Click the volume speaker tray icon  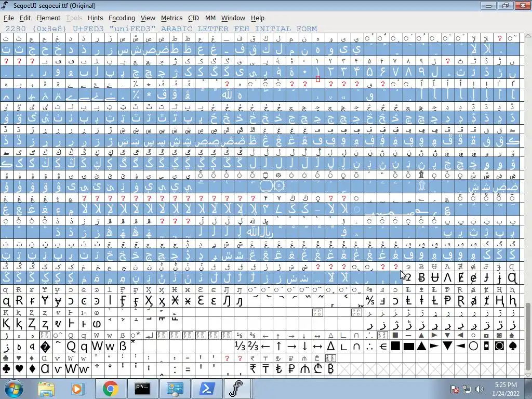tap(480, 389)
